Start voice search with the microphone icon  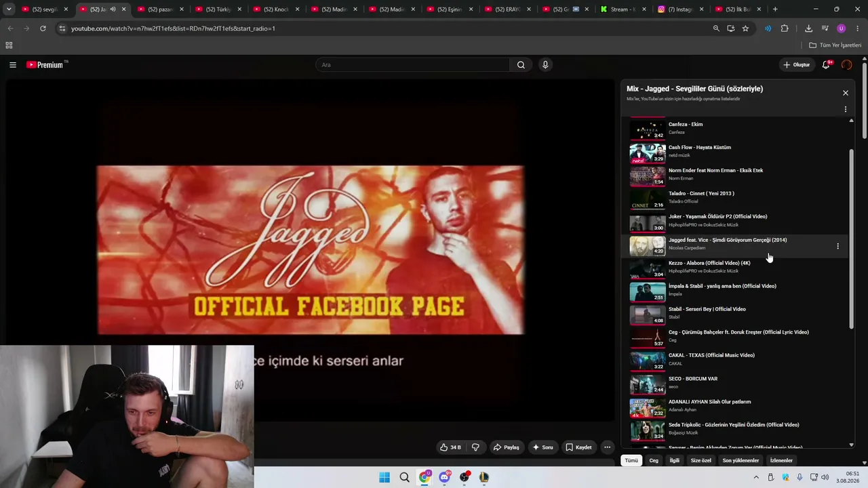click(545, 65)
